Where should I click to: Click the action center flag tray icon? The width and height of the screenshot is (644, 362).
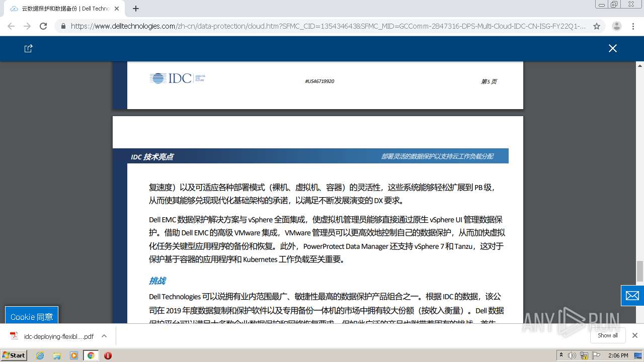(596, 355)
